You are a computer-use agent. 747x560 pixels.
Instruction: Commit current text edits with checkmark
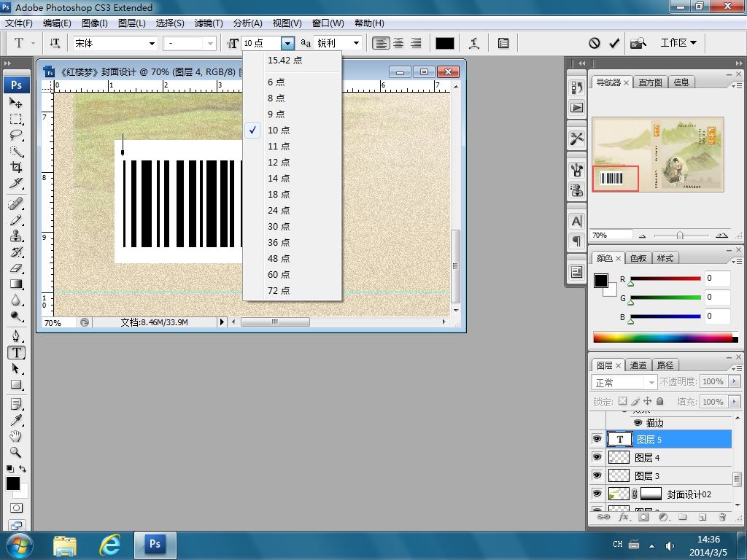click(x=614, y=43)
